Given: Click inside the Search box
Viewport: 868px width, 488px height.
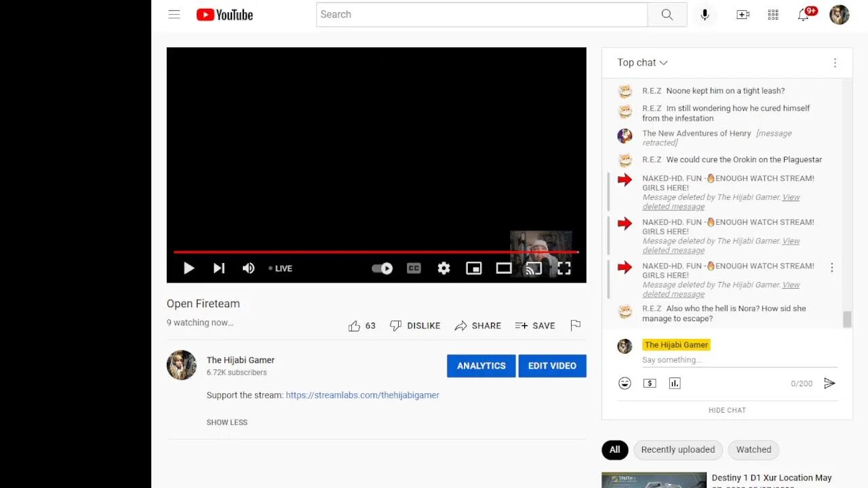Looking at the screenshot, I should [481, 14].
